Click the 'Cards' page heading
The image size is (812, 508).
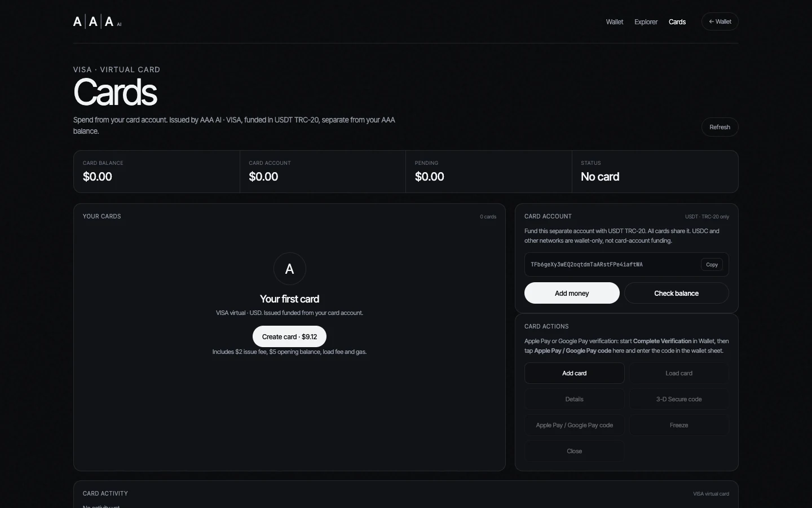[x=115, y=92]
